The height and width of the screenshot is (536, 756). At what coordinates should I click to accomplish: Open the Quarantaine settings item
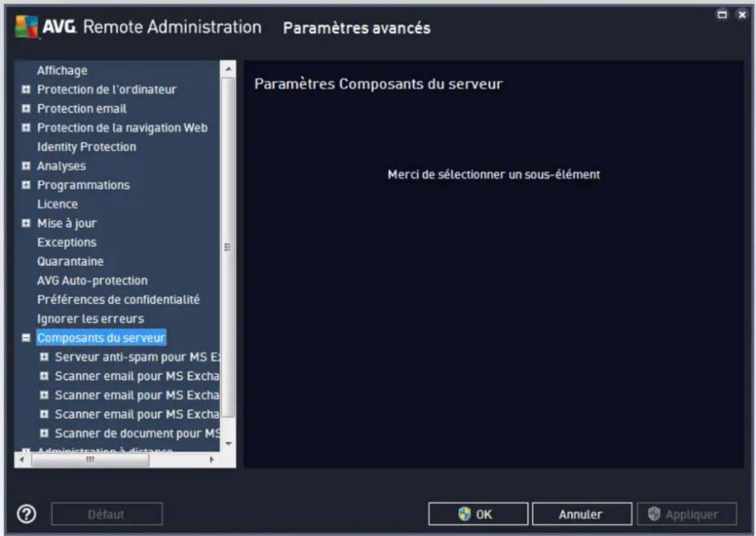[x=70, y=261]
